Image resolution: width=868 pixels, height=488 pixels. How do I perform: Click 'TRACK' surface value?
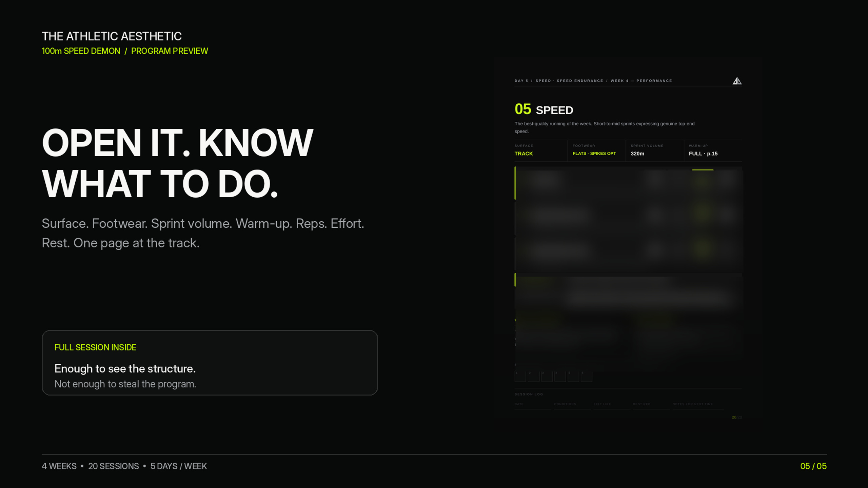point(524,154)
